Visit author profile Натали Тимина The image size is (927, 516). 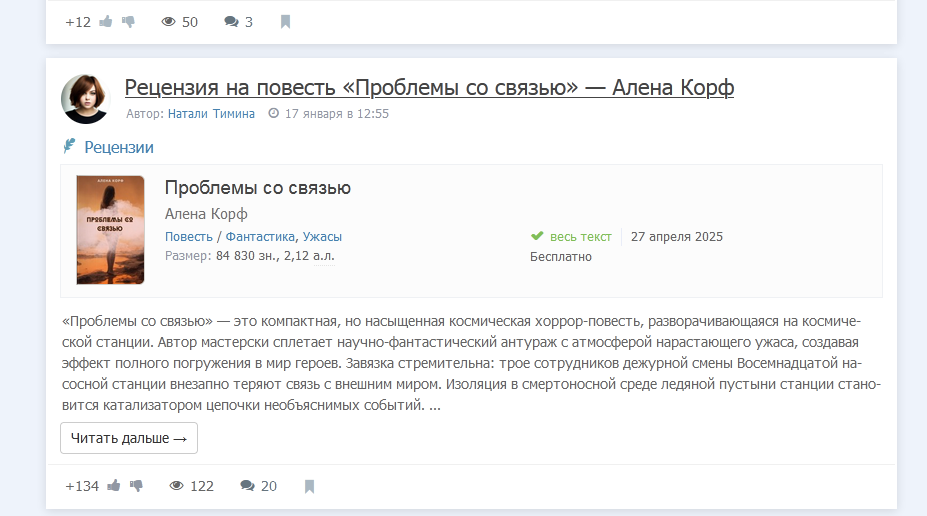(211, 114)
